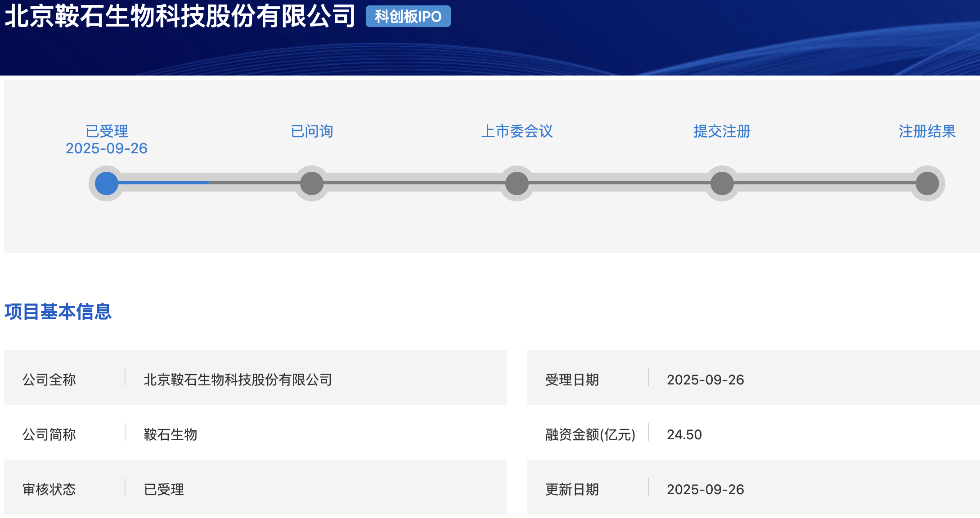The height and width of the screenshot is (518, 980).
Task: Click the 2025-09-26 value beside 更新日期
Action: click(706, 489)
